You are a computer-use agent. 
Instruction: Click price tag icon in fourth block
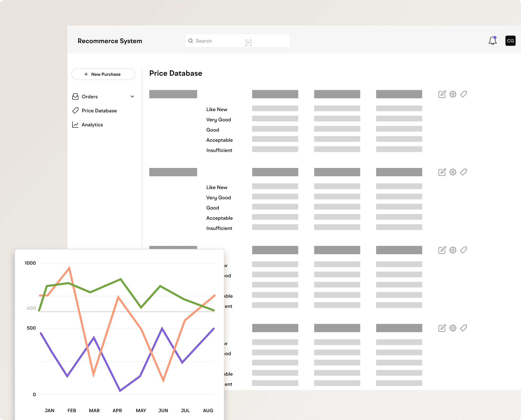pos(463,328)
